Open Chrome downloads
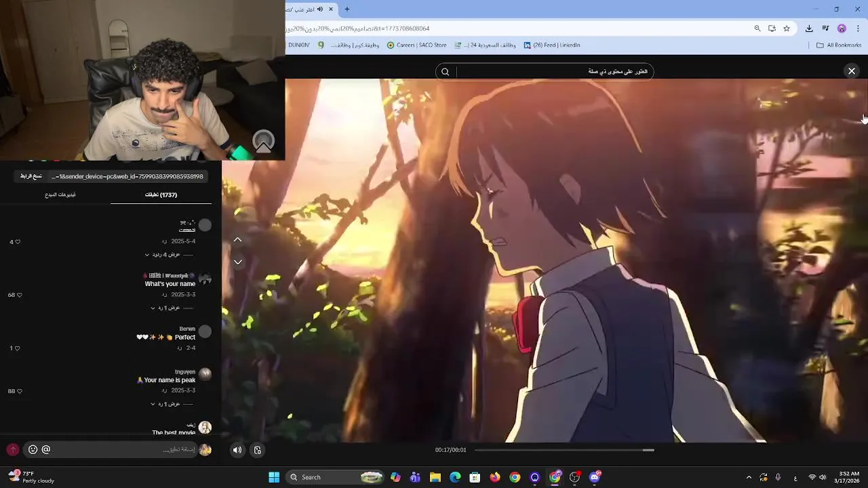Screen dimensions: 868x488 tap(809, 28)
